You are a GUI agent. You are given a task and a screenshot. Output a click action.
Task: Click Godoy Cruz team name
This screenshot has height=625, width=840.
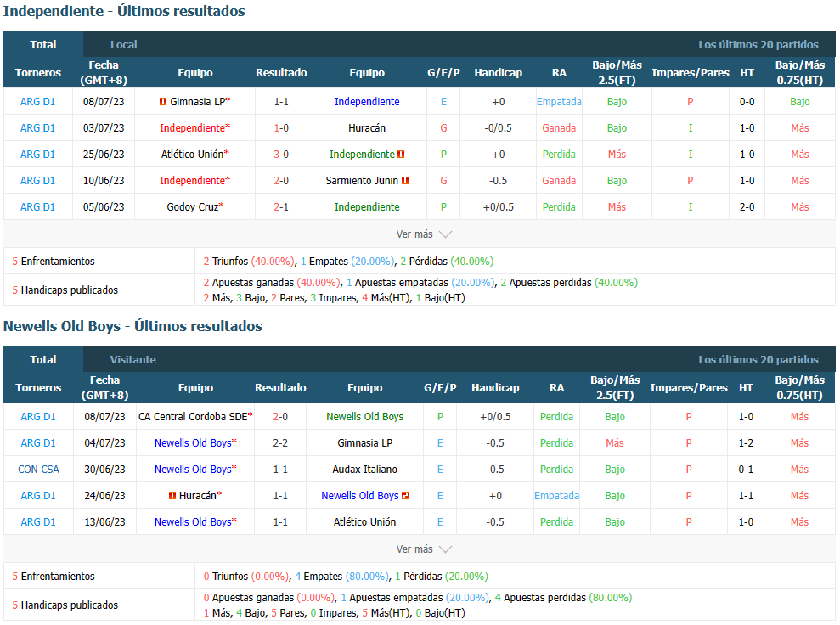coord(192,206)
